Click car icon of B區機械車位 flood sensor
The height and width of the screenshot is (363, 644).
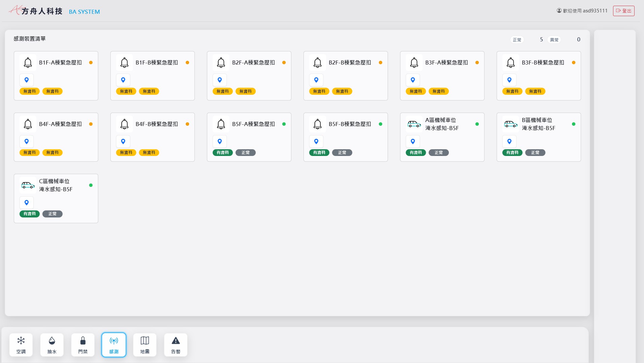coord(510,124)
